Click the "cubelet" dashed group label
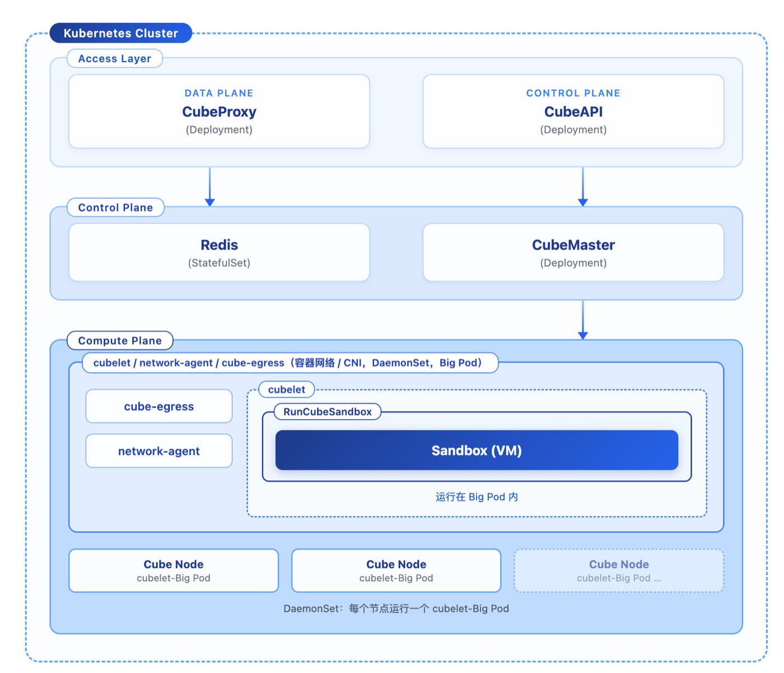Screen dimensions: 784x673 tap(287, 389)
